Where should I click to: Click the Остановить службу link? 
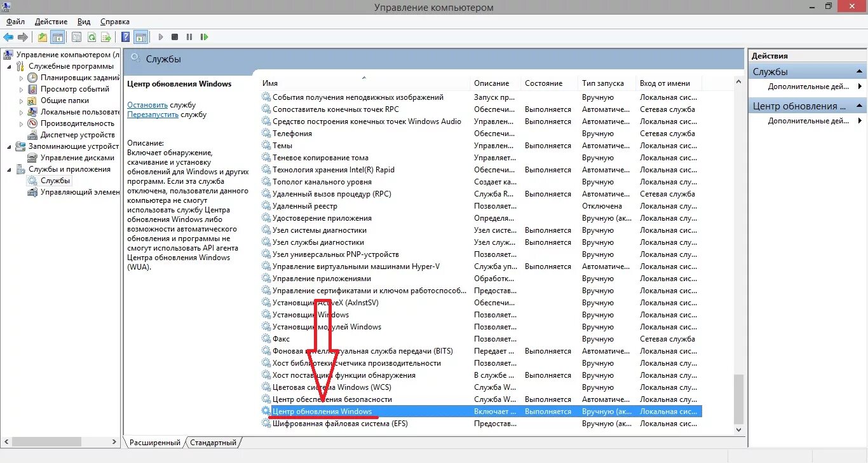click(147, 105)
